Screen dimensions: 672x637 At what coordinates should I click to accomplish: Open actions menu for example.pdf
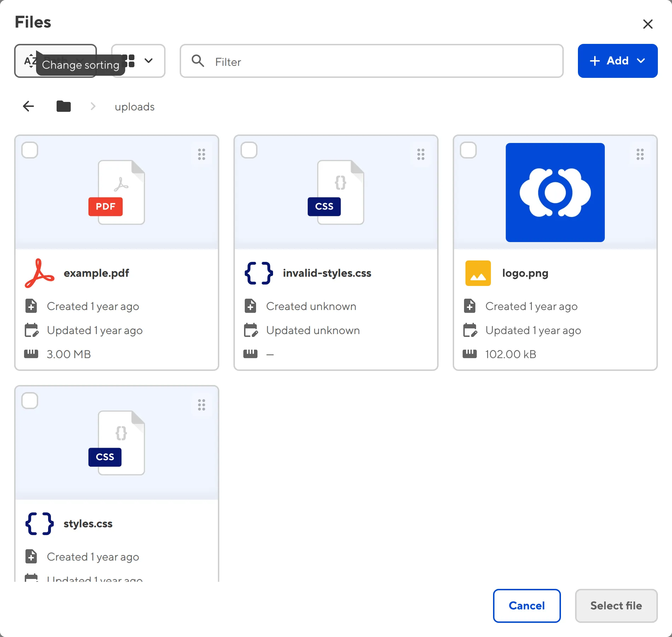pyautogui.click(x=202, y=154)
